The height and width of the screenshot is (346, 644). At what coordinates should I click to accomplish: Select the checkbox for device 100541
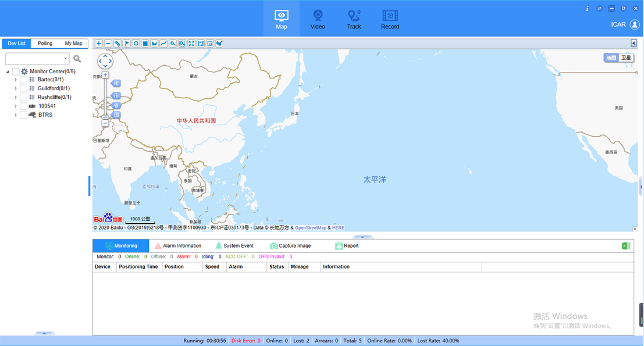(23, 106)
